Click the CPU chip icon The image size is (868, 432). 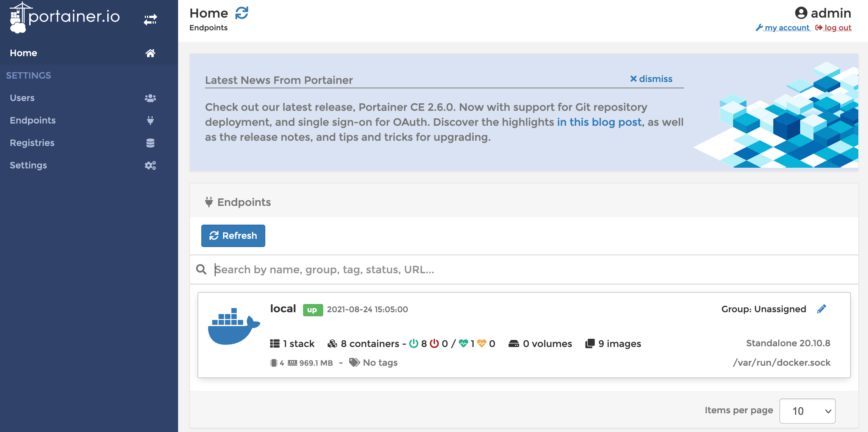click(x=273, y=363)
